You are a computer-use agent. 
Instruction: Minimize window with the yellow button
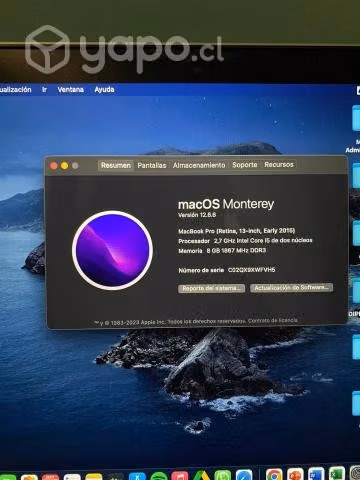coord(65,166)
